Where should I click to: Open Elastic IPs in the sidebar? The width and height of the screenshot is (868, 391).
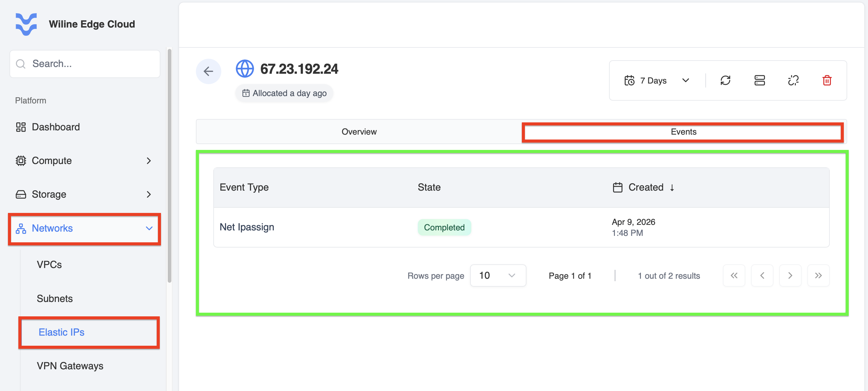tap(61, 332)
